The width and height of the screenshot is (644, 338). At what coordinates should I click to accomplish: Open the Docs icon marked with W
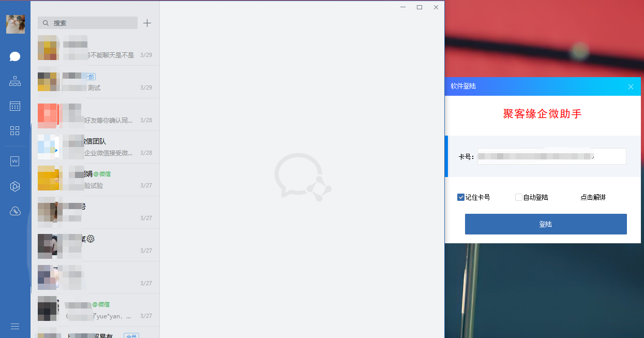(15, 161)
